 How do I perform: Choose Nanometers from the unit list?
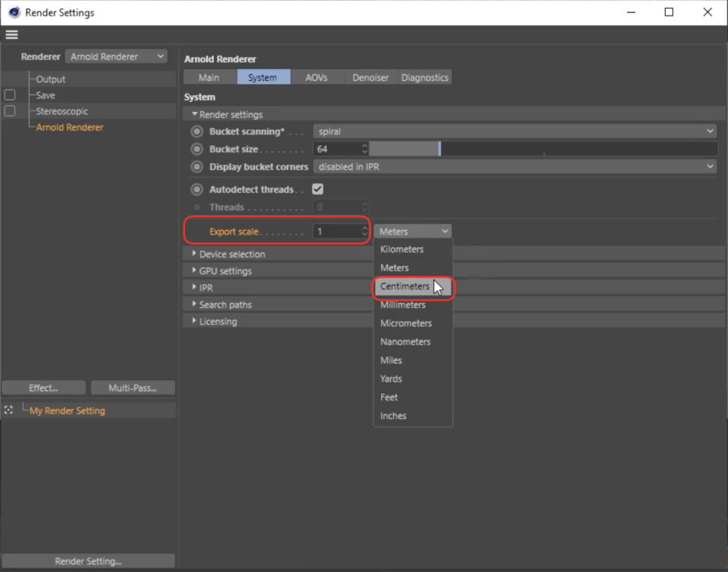(x=413, y=342)
